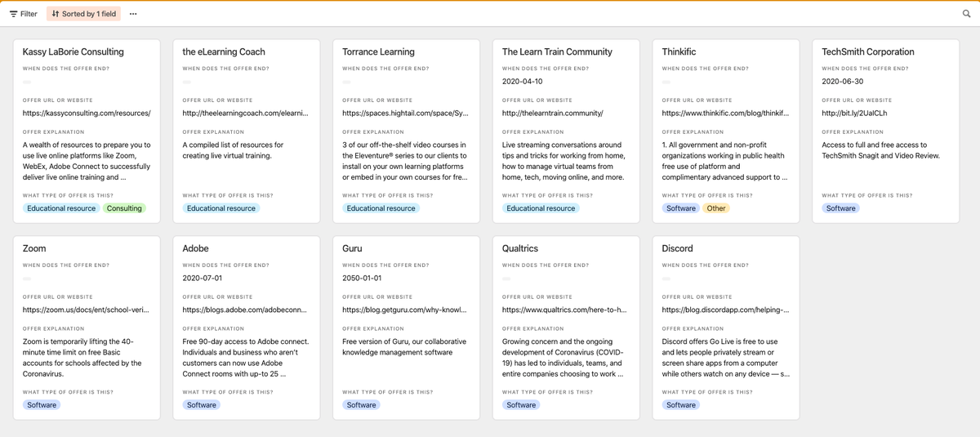Open the TechSmith Corporation card title
Image resolution: width=980 pixels, height=437 pixels.
coord(867,51)
